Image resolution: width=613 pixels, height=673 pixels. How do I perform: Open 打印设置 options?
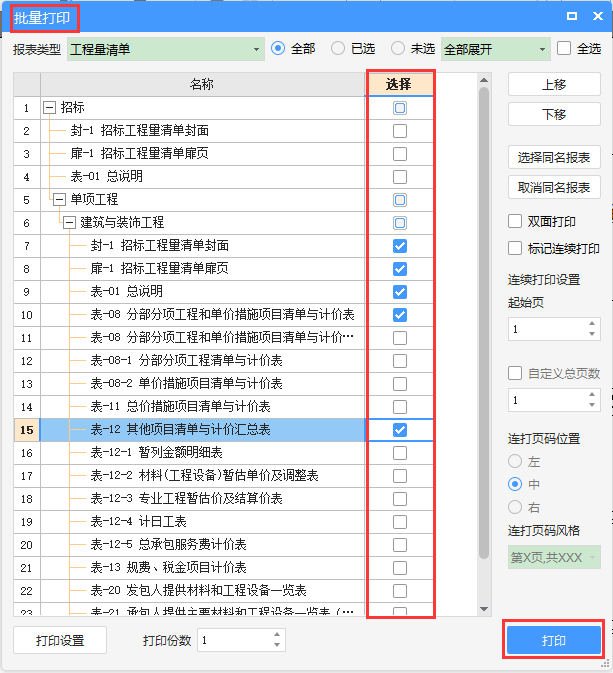pos(60,641)
